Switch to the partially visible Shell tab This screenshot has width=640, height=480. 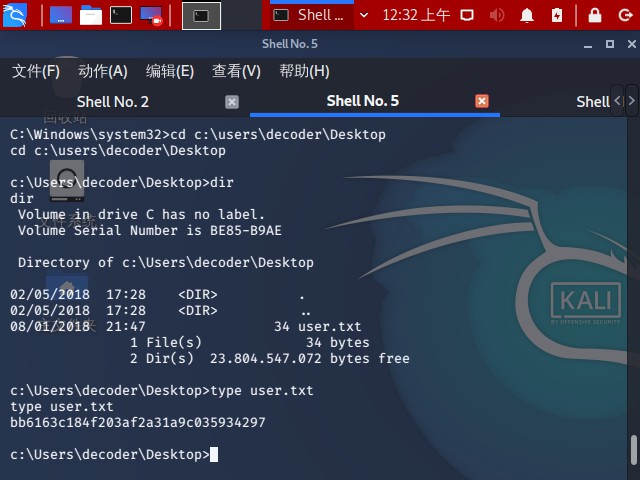[593, 102]
